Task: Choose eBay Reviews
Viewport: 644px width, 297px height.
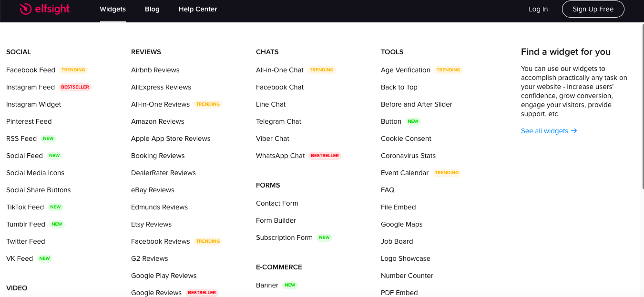Action: (153, 190)
